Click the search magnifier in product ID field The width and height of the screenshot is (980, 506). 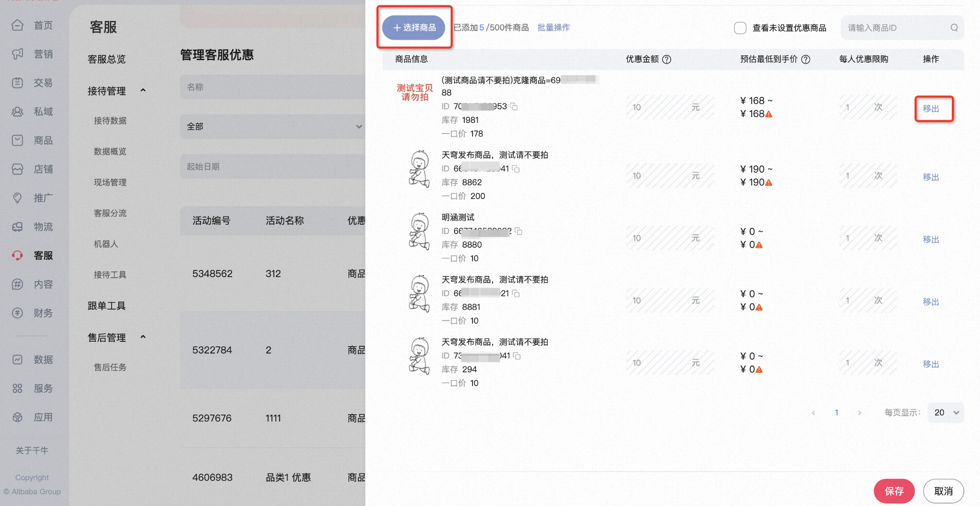pos(954,28)
